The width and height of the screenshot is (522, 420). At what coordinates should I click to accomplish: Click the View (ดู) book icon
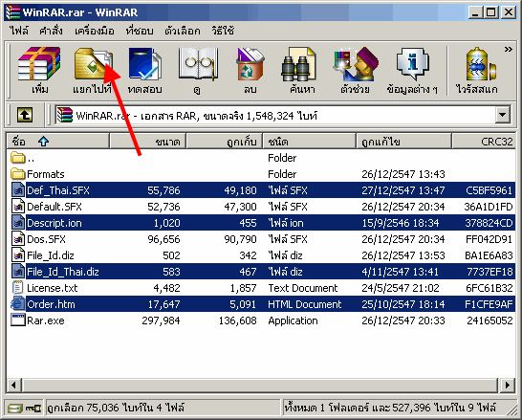pos(198,70)
